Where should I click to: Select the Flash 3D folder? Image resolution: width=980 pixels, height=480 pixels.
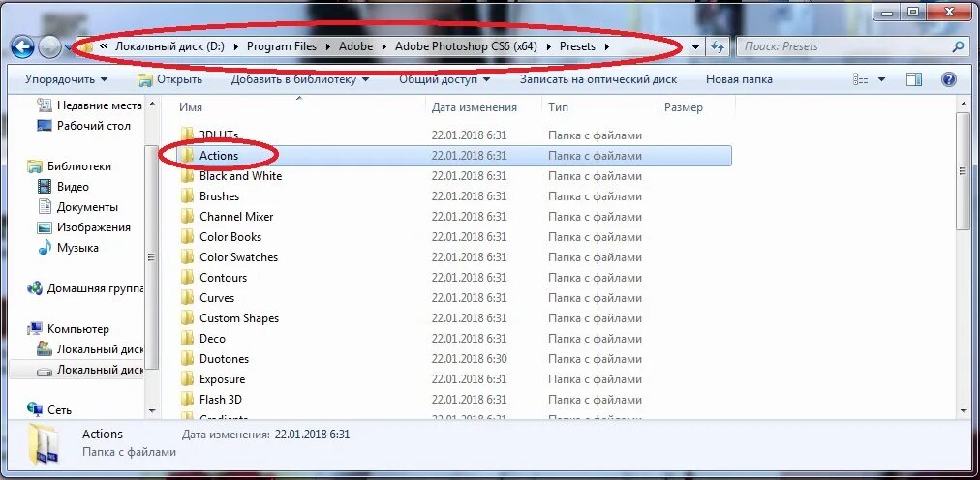click(x=221, y=400)
